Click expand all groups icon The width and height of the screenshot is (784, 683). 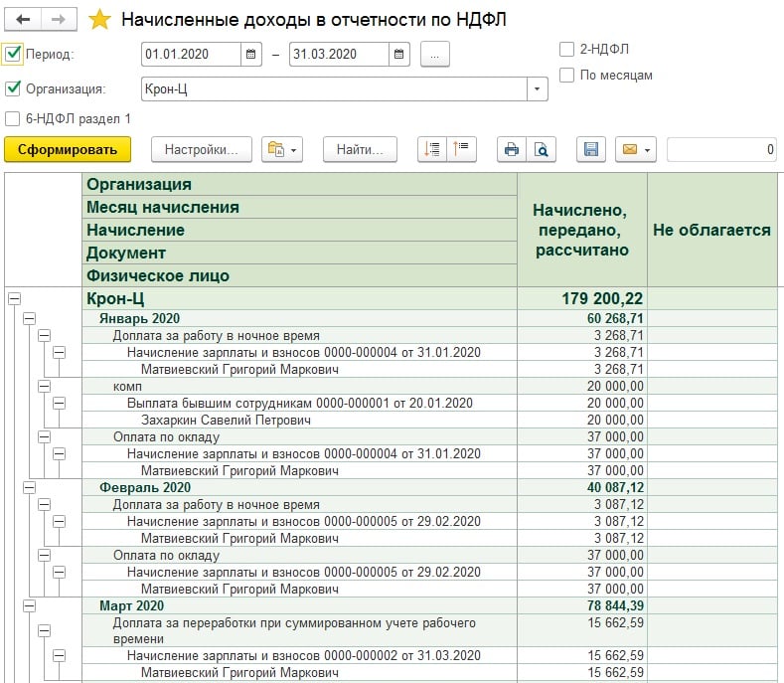[432, 149]
